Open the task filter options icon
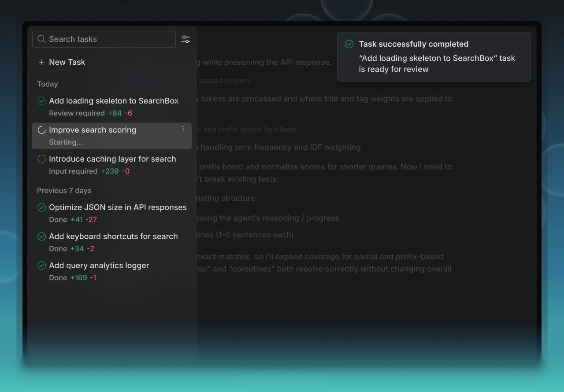 coord(186,39)
